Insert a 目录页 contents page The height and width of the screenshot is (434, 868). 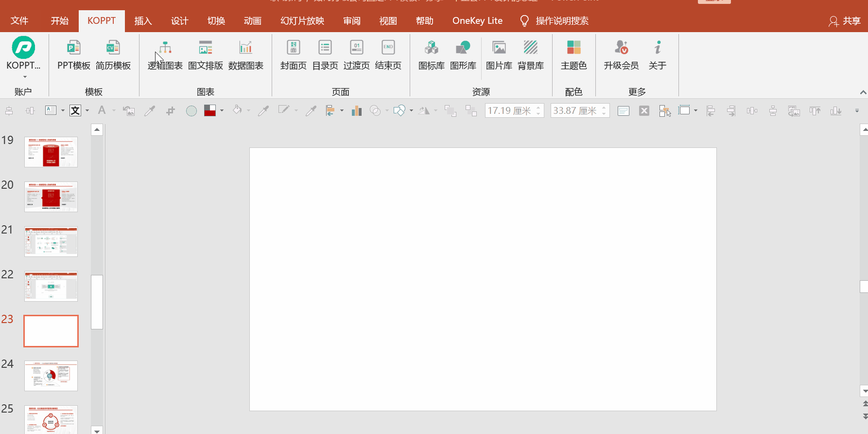point(325,55)
